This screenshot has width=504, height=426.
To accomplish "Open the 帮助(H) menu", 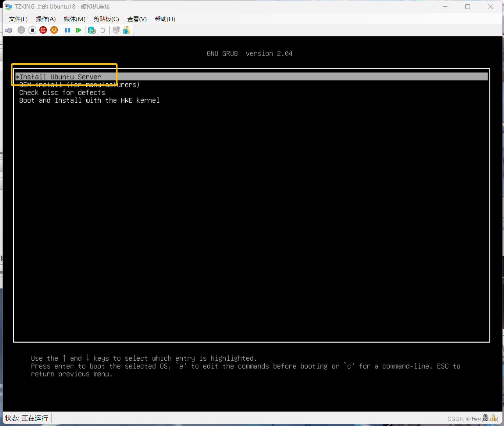I will 165,19.
